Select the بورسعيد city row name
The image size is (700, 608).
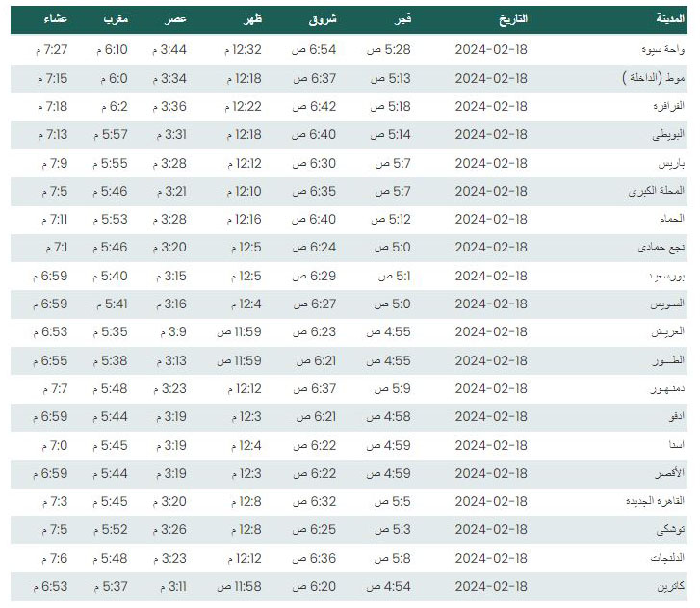click(666, 277)
